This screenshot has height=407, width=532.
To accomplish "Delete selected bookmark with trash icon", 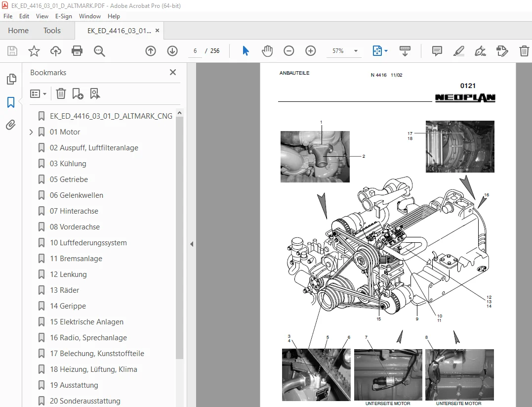I will (x=61, y=93).
